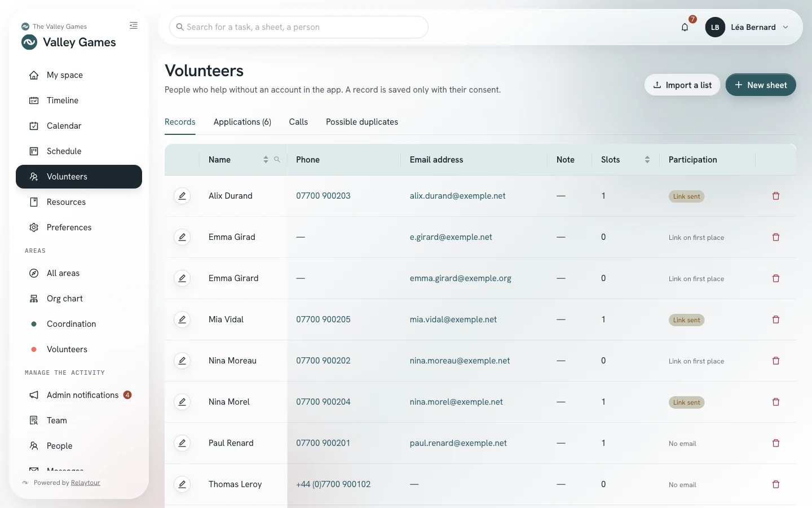The height and width of the screenshot is (508, 812).
Task: Sort the table by Slots
Action: point(647,160)
